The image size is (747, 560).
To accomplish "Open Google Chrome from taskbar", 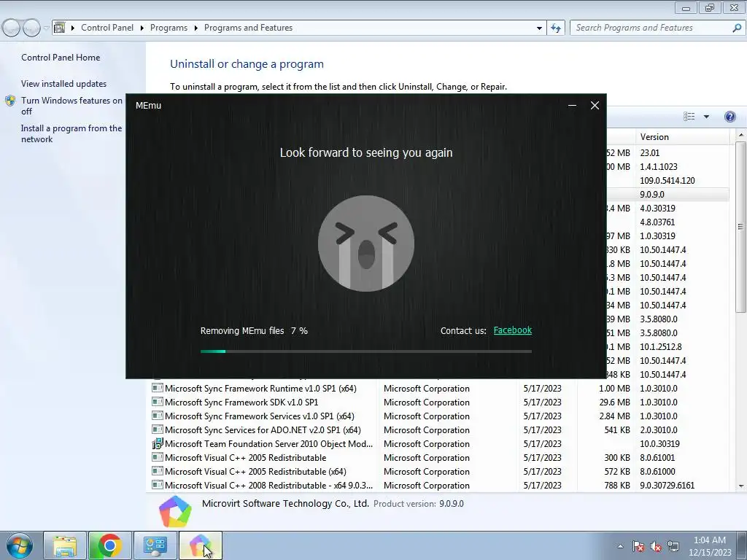I will pyautogui.click(x=109, y=545).
